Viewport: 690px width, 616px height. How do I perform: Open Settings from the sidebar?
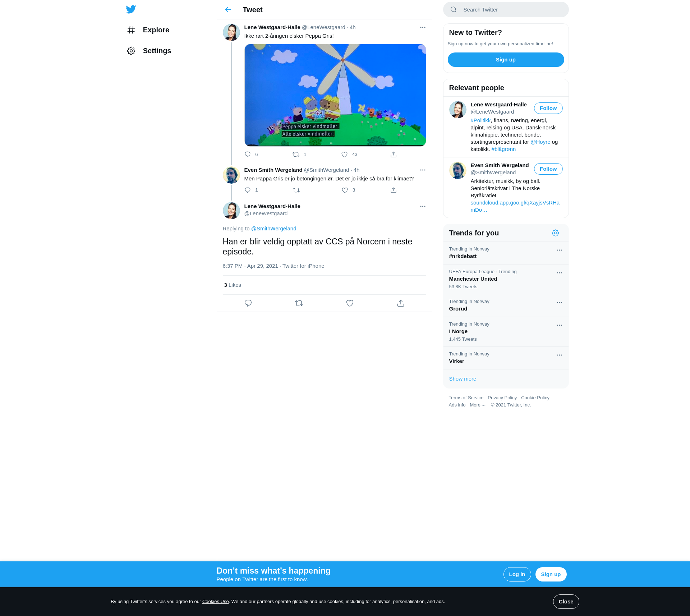[x=149, y=51]
